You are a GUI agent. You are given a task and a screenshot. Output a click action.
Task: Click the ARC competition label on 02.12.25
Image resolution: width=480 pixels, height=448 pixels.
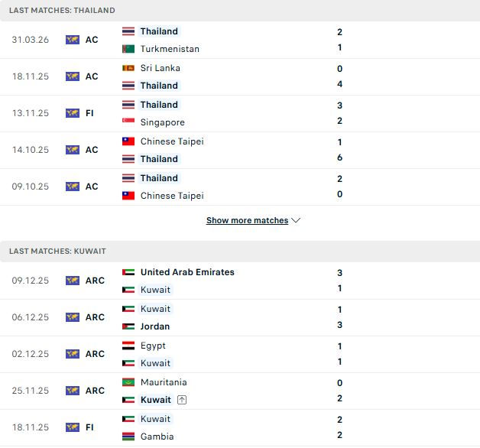click(x=95, y=354)
